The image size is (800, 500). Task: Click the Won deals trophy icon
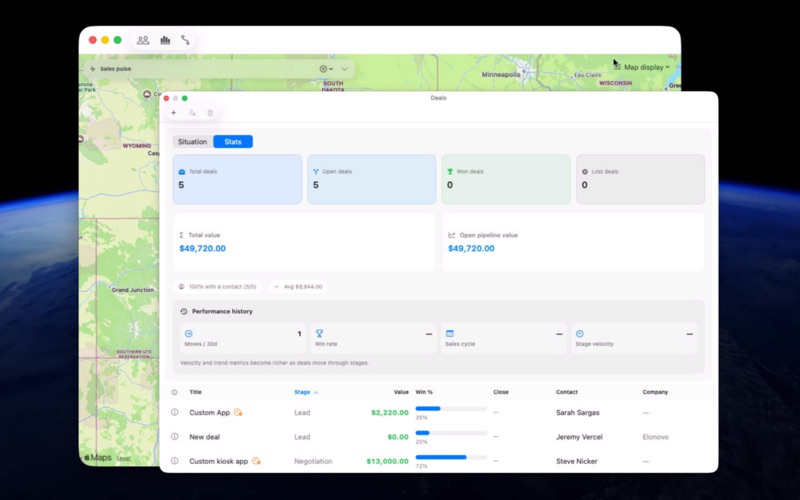(x=450, y=172)
